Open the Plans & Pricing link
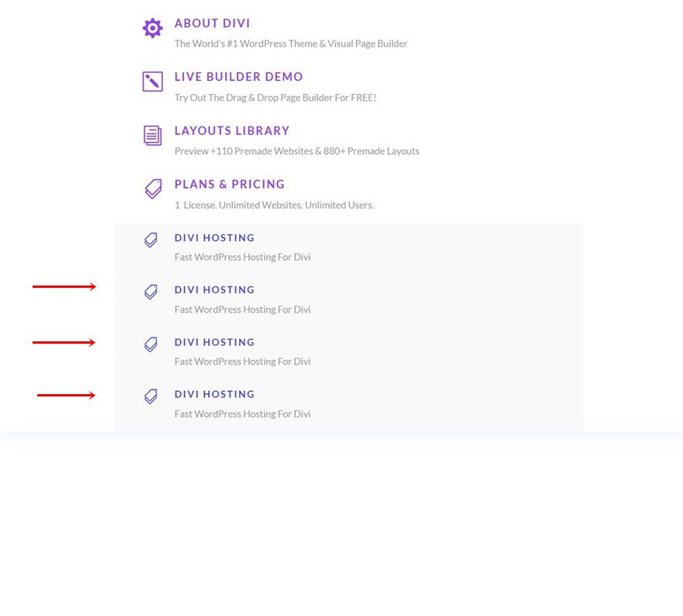 230,184
